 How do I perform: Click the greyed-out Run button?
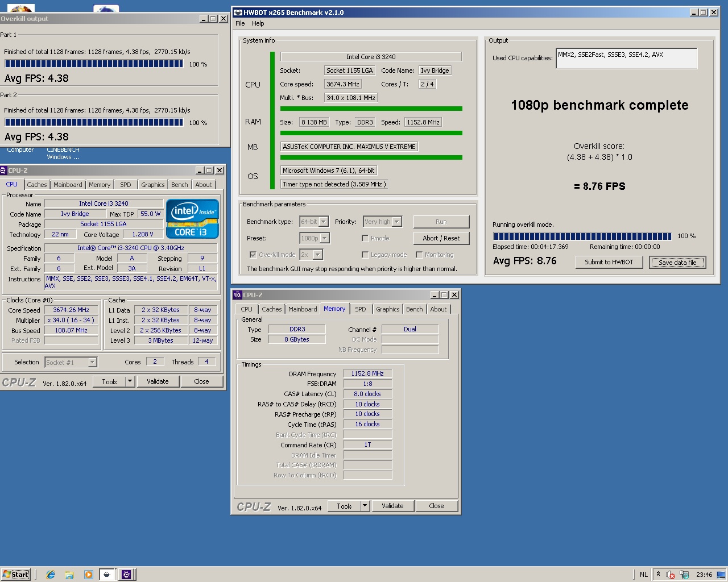click(x=441, y=222)
